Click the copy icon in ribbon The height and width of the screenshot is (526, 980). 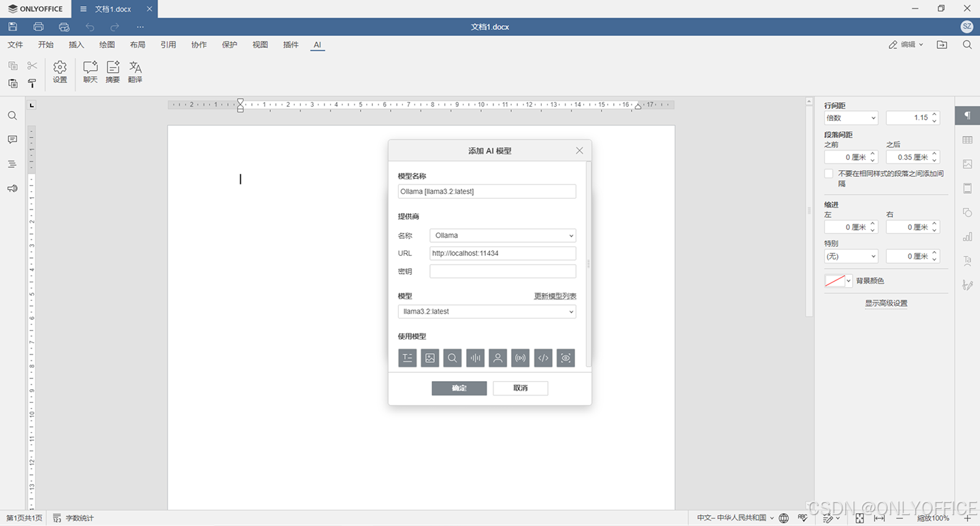pyautogui.click(x=13, y=66)
